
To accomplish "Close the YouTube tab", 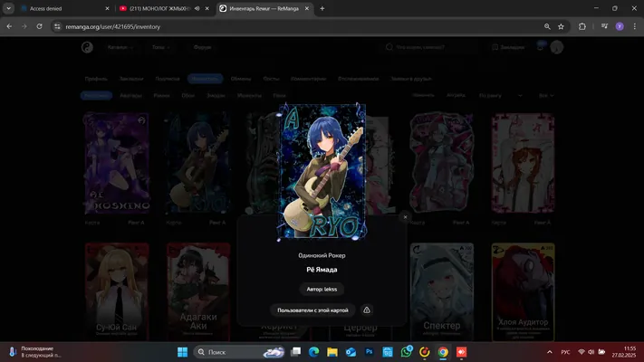I will [207, 8].
